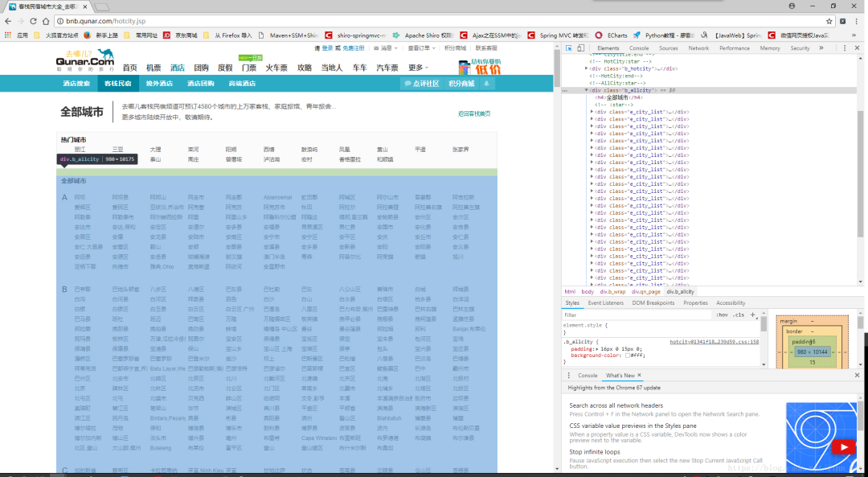Toggle the :hov element state panel
The width and height of the screenshot is (868, 477).
[x=722, y=315]
